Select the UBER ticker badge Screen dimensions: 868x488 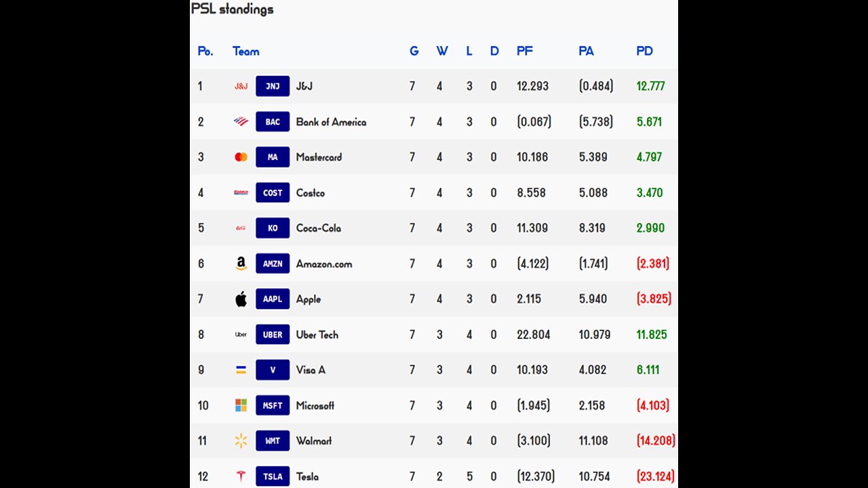point(273,334)
